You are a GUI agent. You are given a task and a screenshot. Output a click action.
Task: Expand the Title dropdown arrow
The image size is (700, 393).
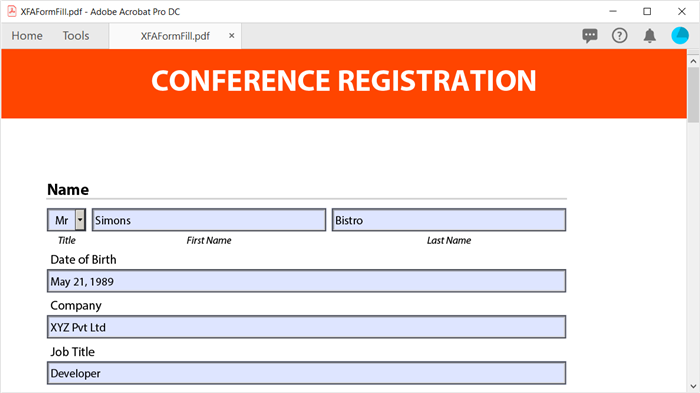point(80,220)
